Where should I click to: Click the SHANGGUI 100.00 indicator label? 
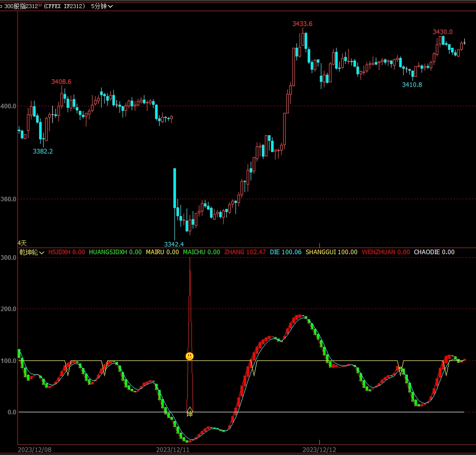(x=332, y=252)
